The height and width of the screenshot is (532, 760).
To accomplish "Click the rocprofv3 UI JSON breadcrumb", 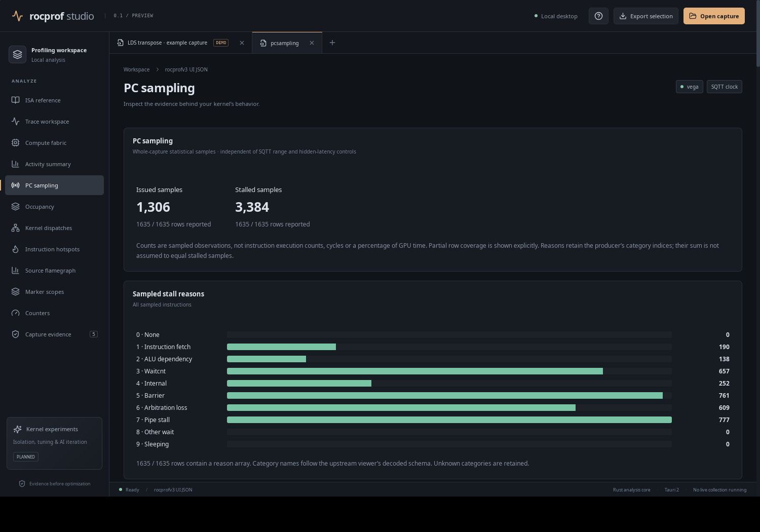I will [x=186, y=69].
